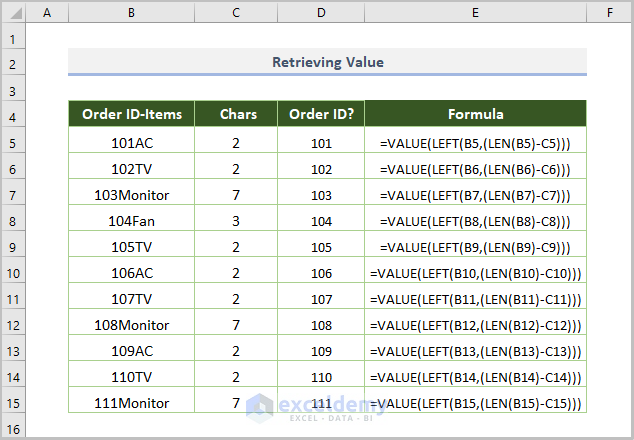Screen dimensions: 634x440
Task: Select row 15 header
Action: click(x=13, y=403)
